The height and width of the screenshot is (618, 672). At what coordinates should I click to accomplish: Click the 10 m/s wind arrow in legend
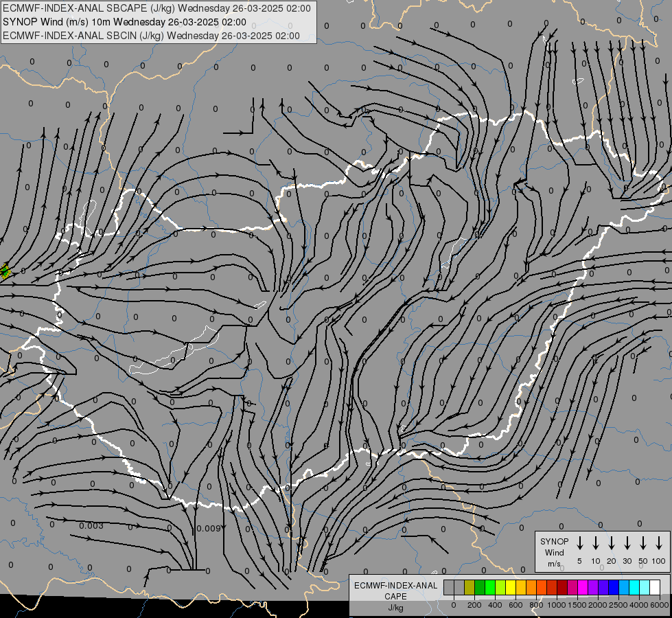[596, 543]
